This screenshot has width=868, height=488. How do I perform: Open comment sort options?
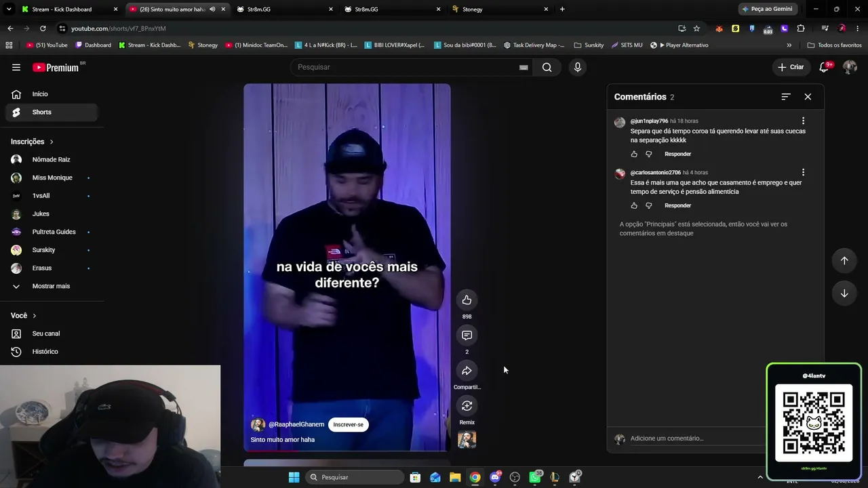[x=786, y=97]
